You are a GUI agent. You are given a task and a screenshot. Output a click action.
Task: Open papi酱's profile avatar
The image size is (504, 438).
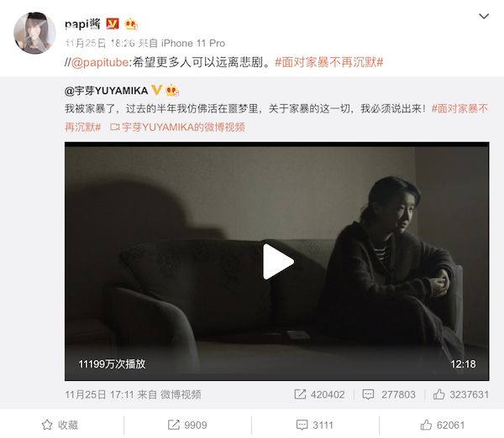pos(34,33)
